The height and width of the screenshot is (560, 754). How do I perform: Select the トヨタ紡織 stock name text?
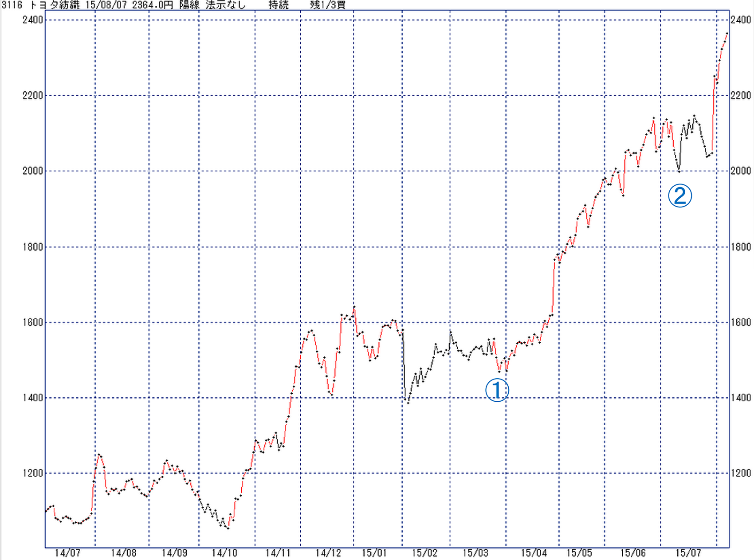click(x=54, y=5)
